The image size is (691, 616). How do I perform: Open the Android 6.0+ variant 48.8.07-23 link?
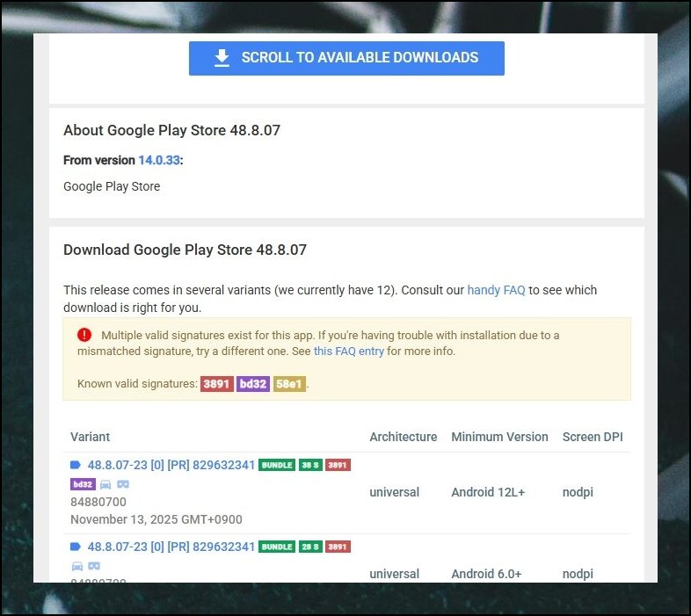tap(171, 547)
